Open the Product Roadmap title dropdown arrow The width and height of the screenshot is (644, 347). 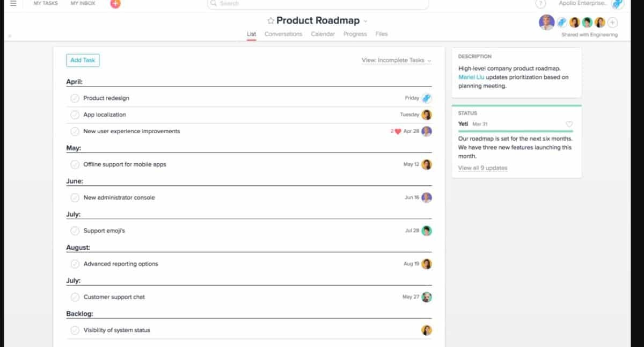pyautogui.click(x=365, y=21)
